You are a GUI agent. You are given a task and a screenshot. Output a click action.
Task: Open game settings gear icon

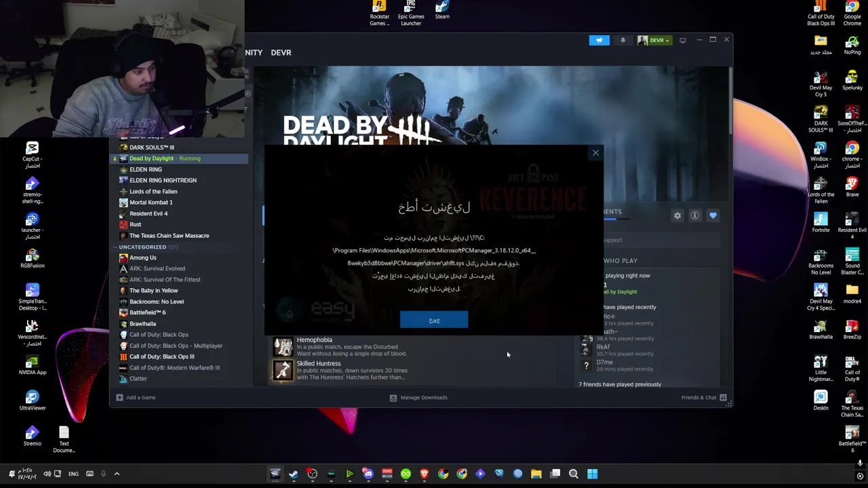(677, 216)
